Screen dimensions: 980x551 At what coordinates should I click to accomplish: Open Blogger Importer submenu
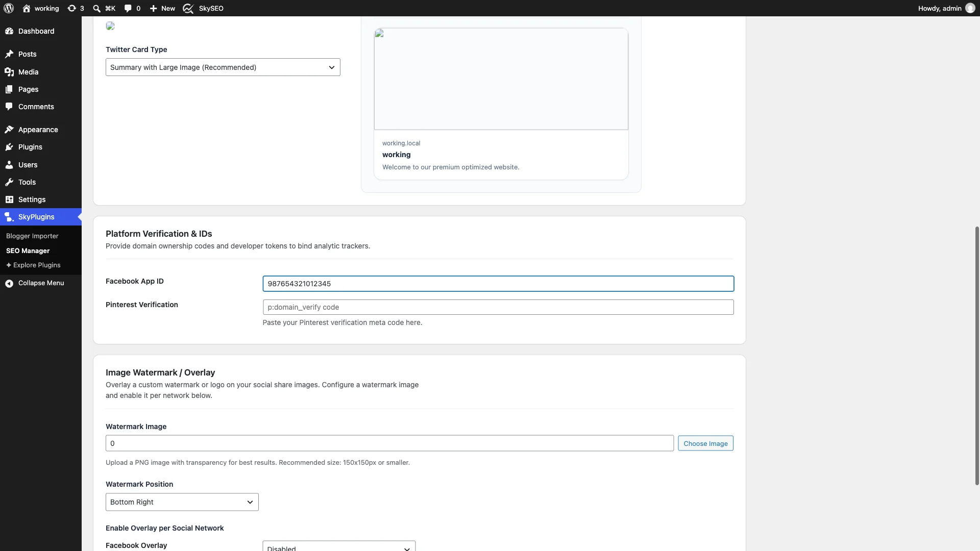pos(32,236)
